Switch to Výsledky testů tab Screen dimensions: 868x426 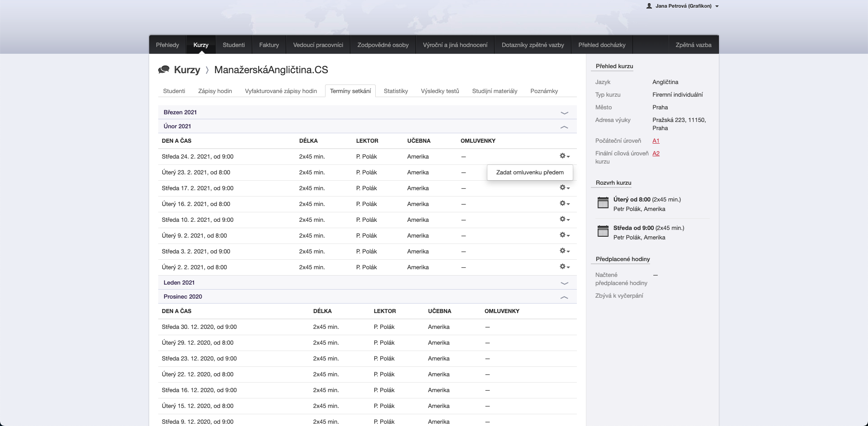(440, 91)
